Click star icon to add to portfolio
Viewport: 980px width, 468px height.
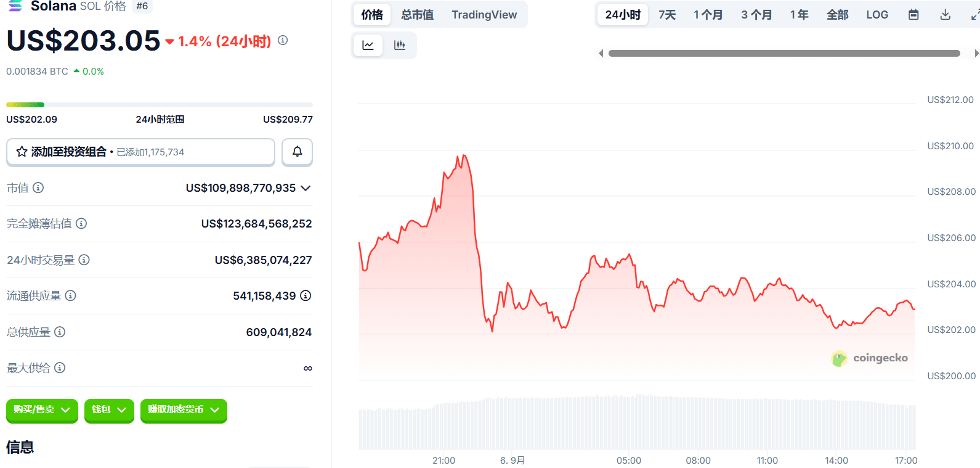point(22,152)
